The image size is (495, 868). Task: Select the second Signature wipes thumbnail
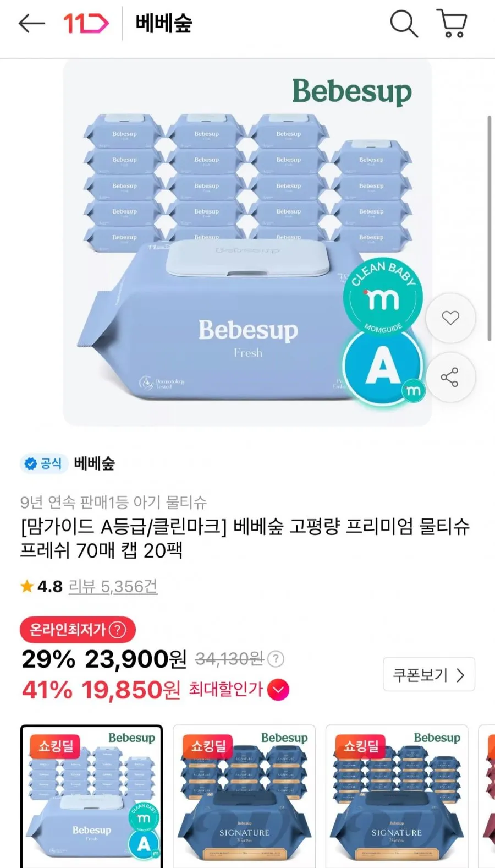tap(244, 796)
